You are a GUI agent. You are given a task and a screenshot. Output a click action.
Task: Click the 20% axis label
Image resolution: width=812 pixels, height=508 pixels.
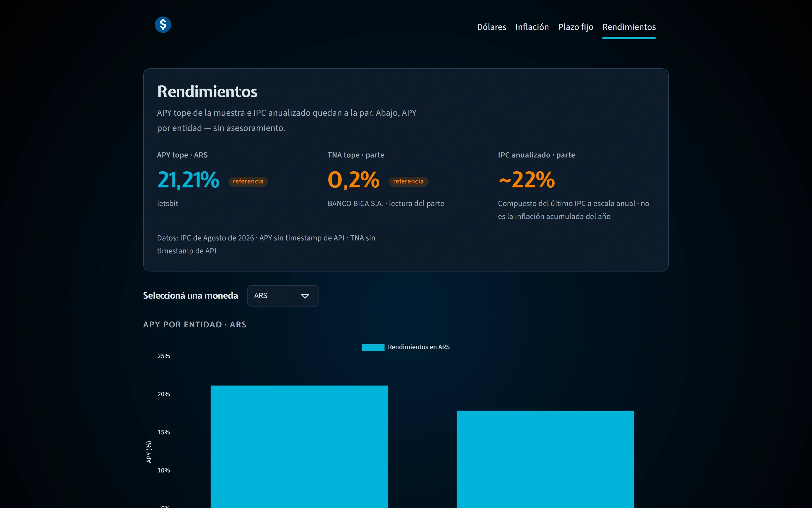tap(164, 394)
